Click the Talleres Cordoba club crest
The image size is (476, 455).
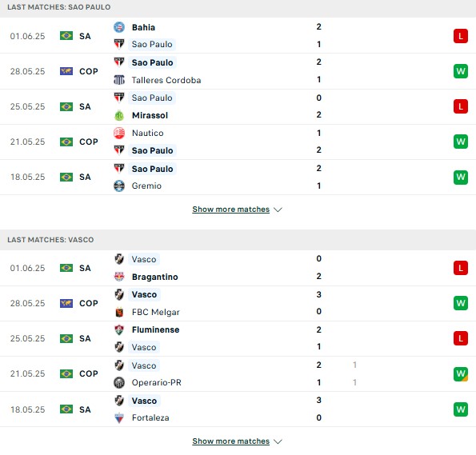click(x=119, y=80)
